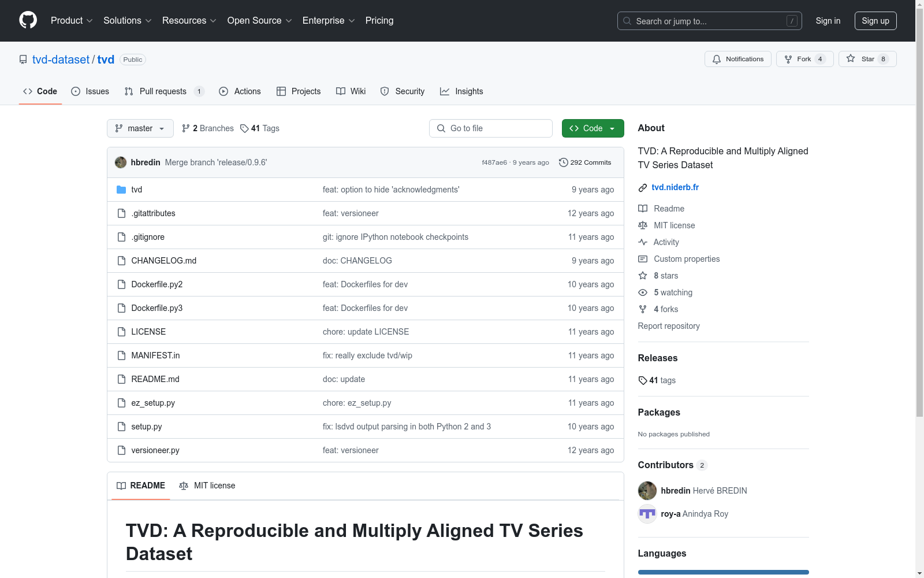This screenshot has width=924, height=578.
Task: Click the .gitattributes file icon
Action: tap(121, 213)
